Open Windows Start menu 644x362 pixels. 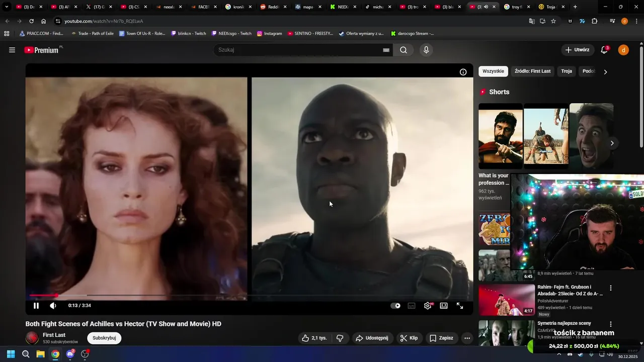coord(11,354)
